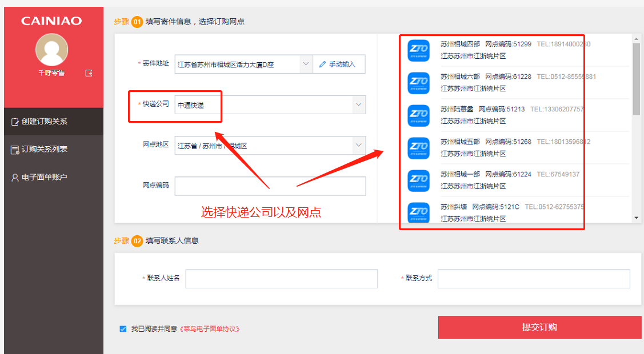Image resolution: width=644 pixels, height=354 pixels.
Task: Expand the 快递公司 dropdown arrow
Action: (x=358, y=104)
